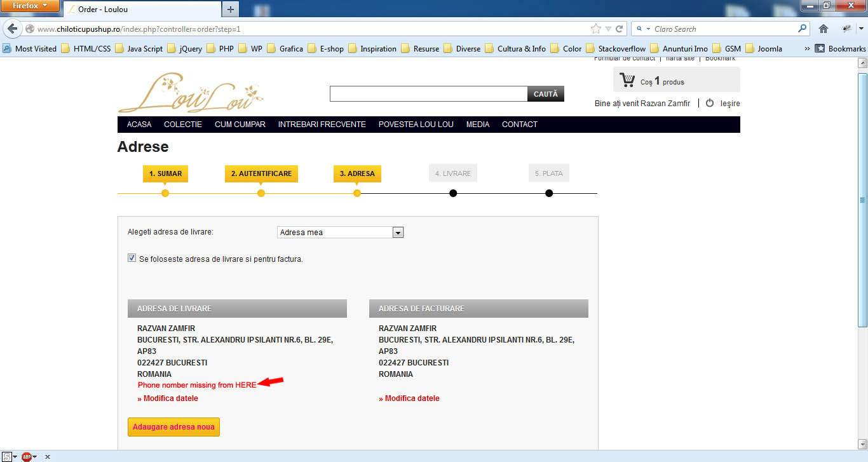Open POVESTEA LOU LOU menu item
Image resolution: width=868 pixels, height=462 pixels.
point(416,125)
